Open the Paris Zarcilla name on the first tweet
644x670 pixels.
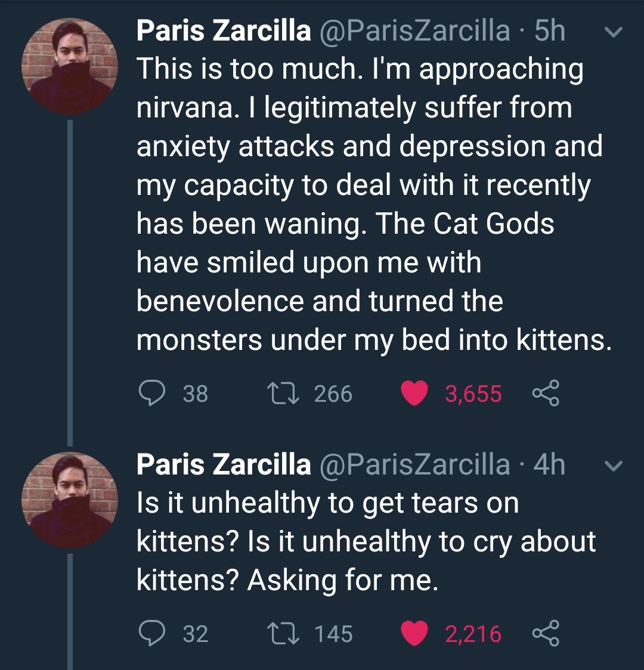tap(224, 31)
